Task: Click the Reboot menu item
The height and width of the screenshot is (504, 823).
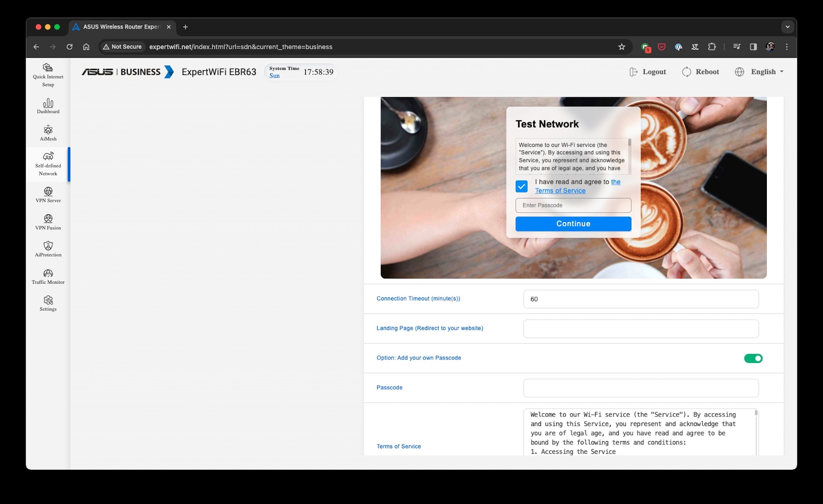Action: (700, 72)
